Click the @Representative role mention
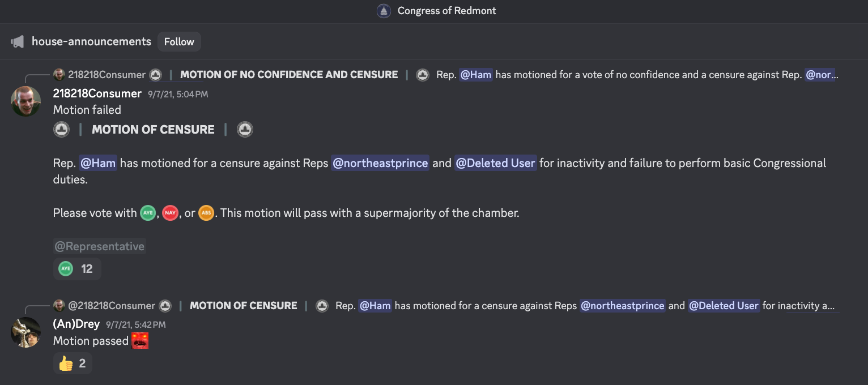The width and height of the screenshot is (868, 385). pyautogui.click(x=100, y=246)
